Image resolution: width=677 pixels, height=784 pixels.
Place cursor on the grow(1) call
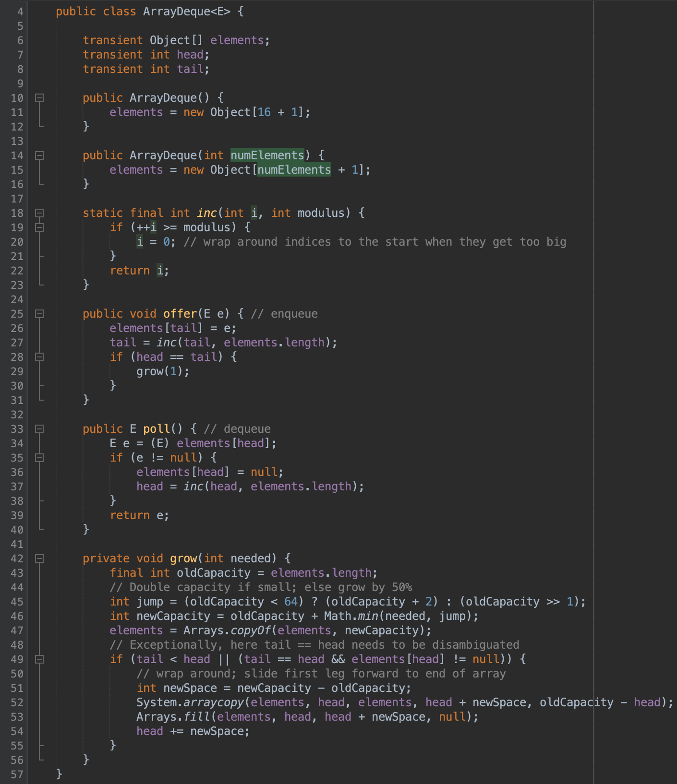150,371
